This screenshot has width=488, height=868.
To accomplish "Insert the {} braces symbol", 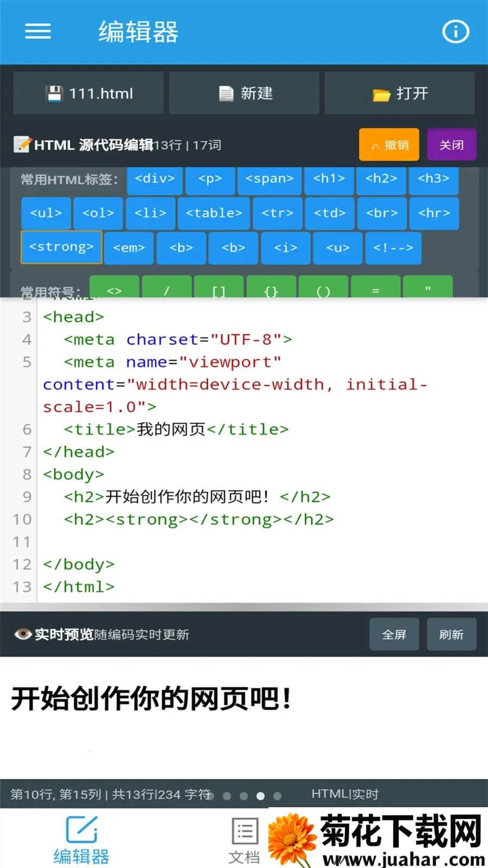I will [271, 287].
